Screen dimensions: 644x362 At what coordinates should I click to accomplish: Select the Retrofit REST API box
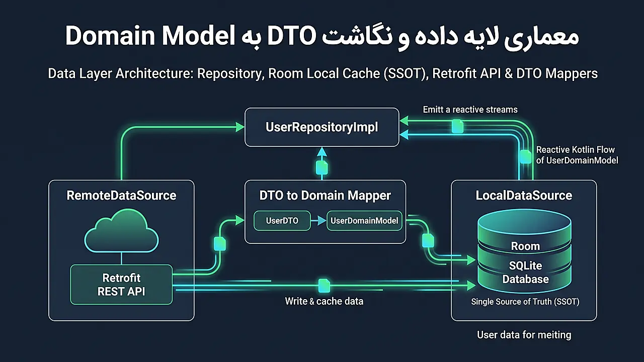(x=121, y=285)
